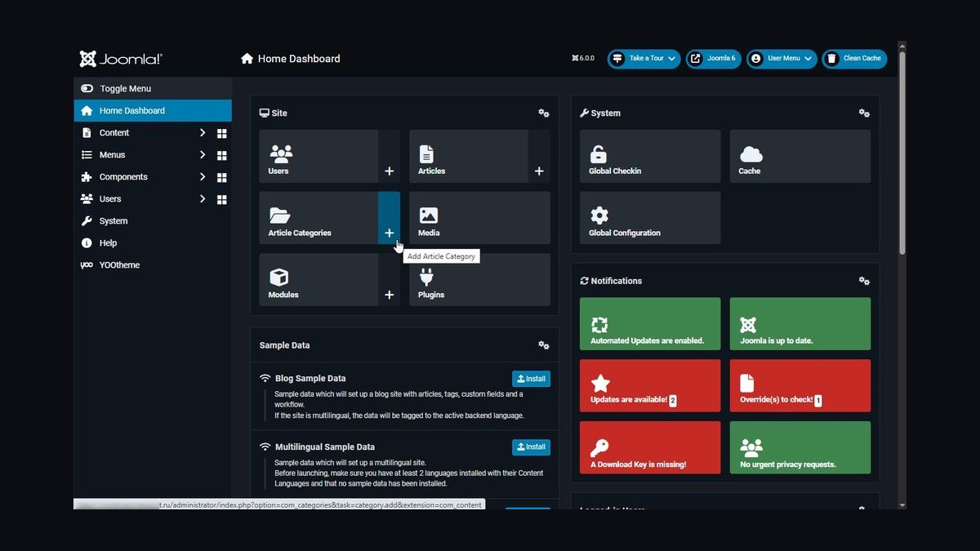Click the Blog Sample Data heading

[x=310, y=379]
